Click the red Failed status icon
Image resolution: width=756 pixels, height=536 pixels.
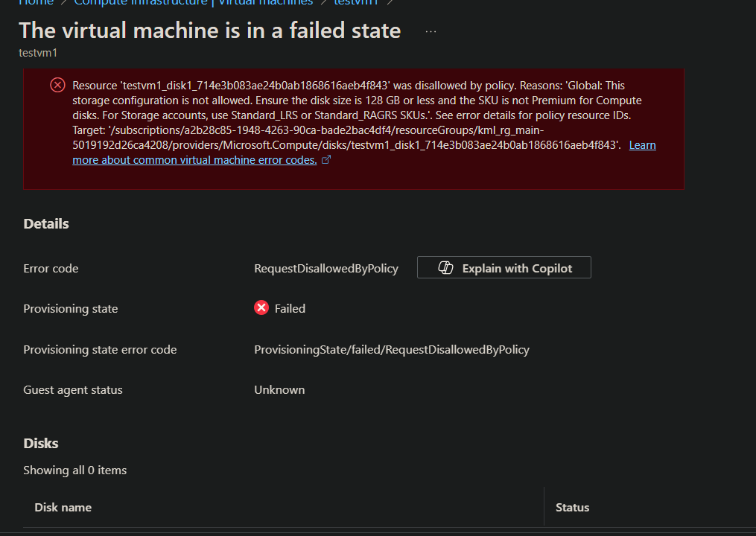point(261,308)
